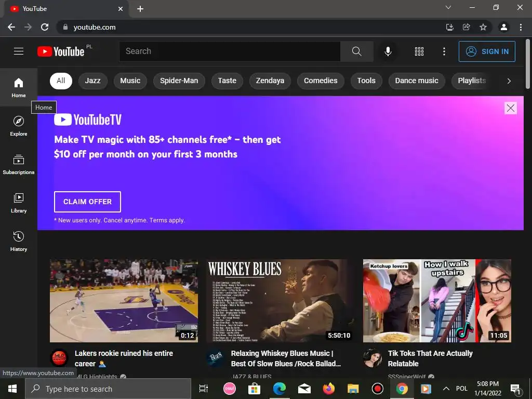Click the page vertical scrollbar
Screen dimensions: 532x399
coord(528,64)
